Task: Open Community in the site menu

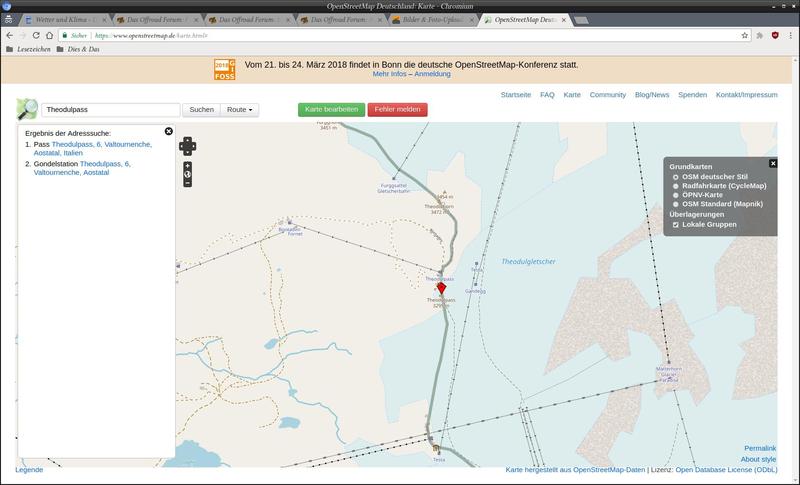Action: pos(608,95)
